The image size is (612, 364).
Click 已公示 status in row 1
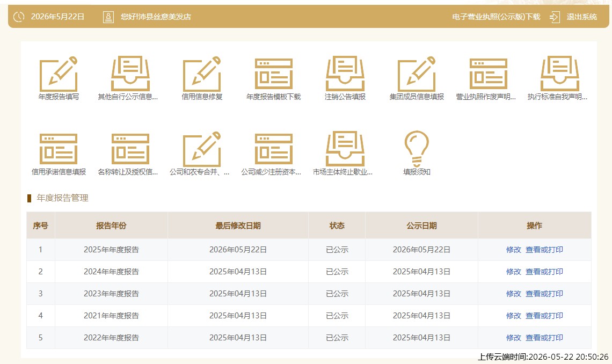[x=337, y=250]
